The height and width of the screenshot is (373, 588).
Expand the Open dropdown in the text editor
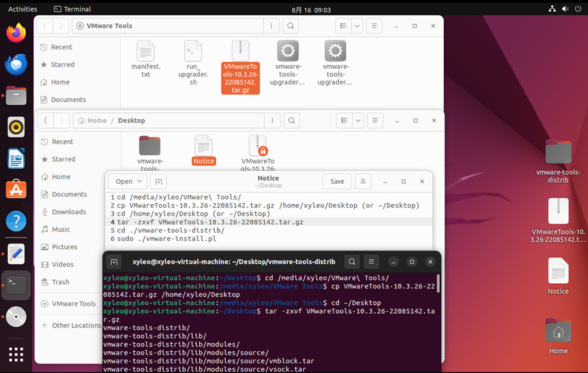click(x=128, y=182)
